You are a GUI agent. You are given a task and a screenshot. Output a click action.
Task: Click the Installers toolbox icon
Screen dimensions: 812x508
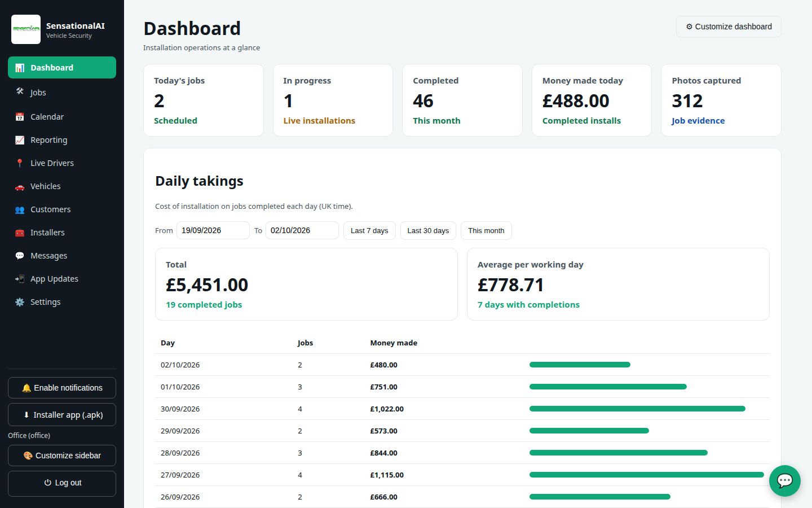[x=20, y=233]
